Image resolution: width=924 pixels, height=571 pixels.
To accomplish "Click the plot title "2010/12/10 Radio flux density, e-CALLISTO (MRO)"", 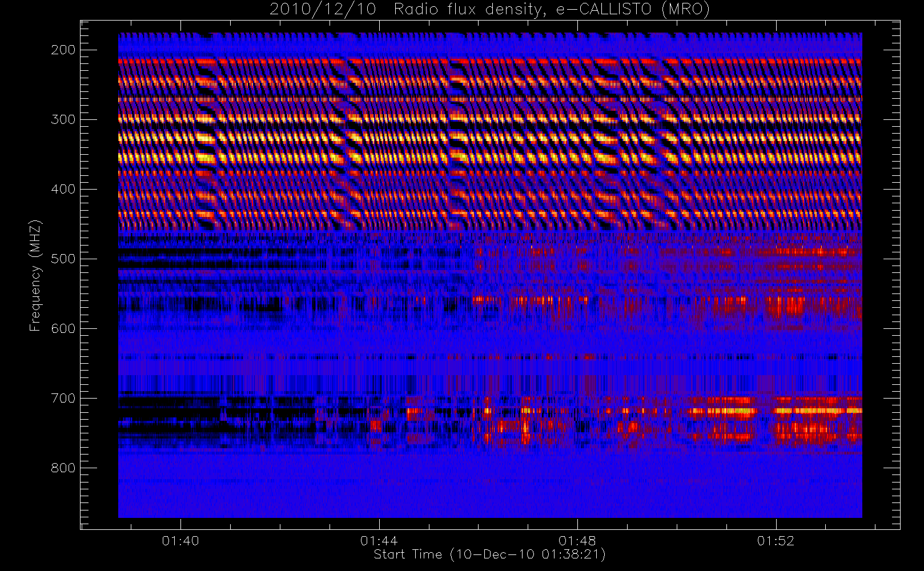I will [x=489, y=10].
